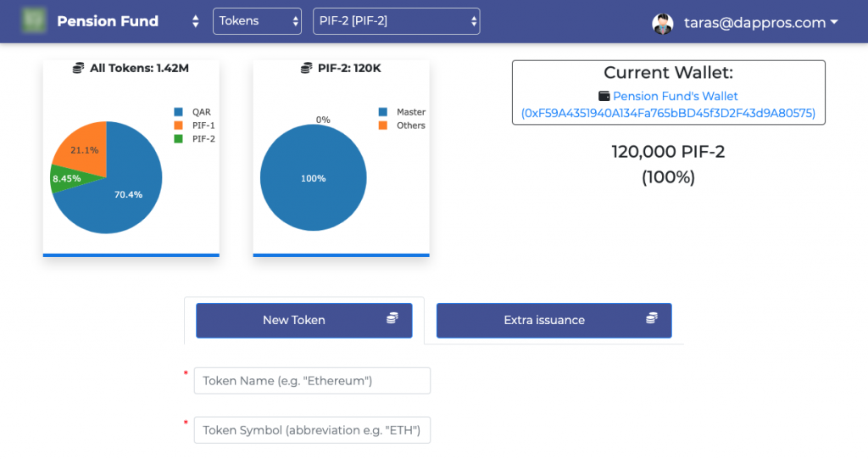The width and height of the screenshot is (868, 459).
Task: Click coins icon on New Token button
Action: pyautogui.click(x=392, y=318)
